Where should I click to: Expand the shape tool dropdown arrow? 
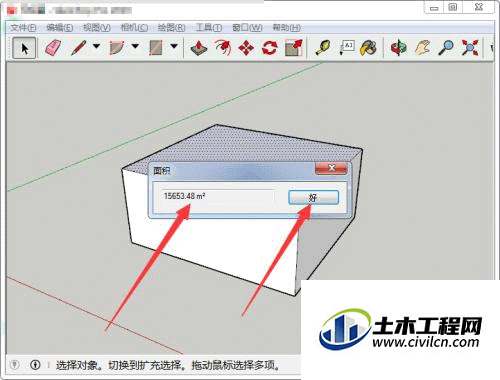coord(174,46)
